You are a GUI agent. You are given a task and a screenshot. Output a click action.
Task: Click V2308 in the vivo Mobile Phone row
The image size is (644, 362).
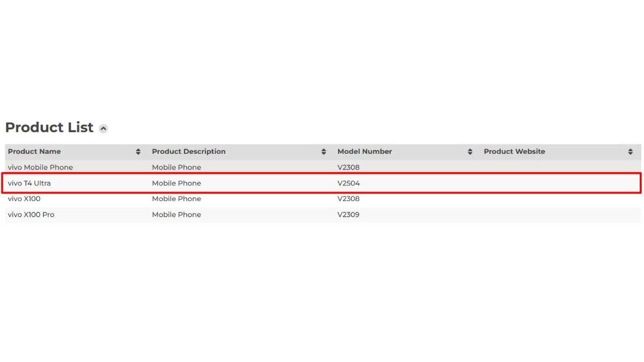point(349,167)
